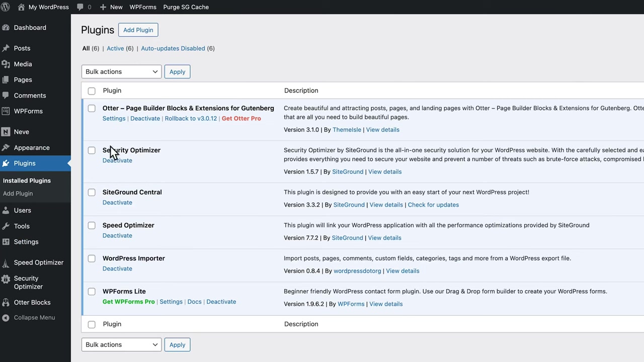The height and width of the screenshot is (362, 644).
Task: Click the Media icon in sidebar
Action: (6, 64)
